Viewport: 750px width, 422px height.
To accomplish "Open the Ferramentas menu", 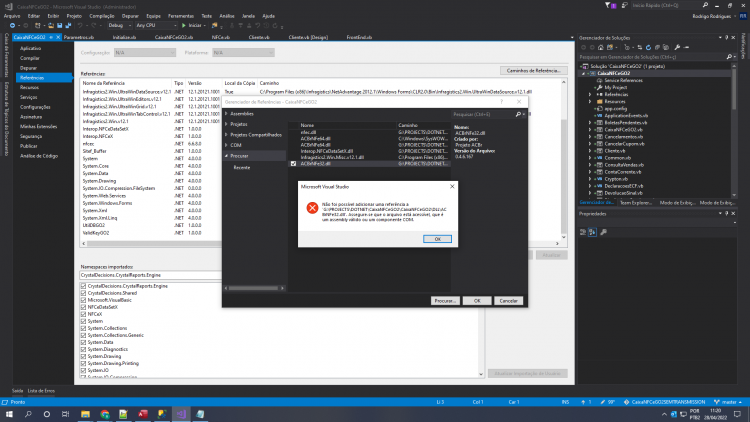I will click(181, 16).
